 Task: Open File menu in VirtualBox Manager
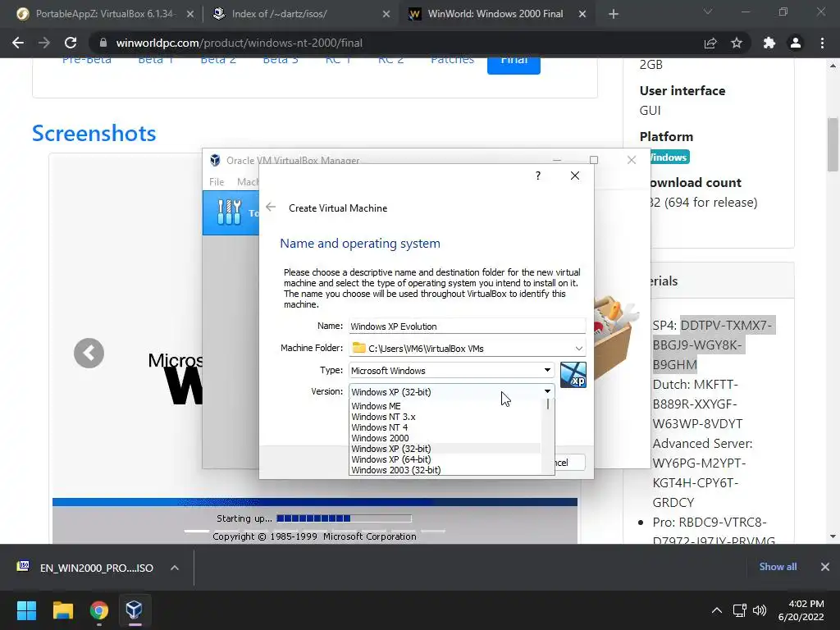217,181
